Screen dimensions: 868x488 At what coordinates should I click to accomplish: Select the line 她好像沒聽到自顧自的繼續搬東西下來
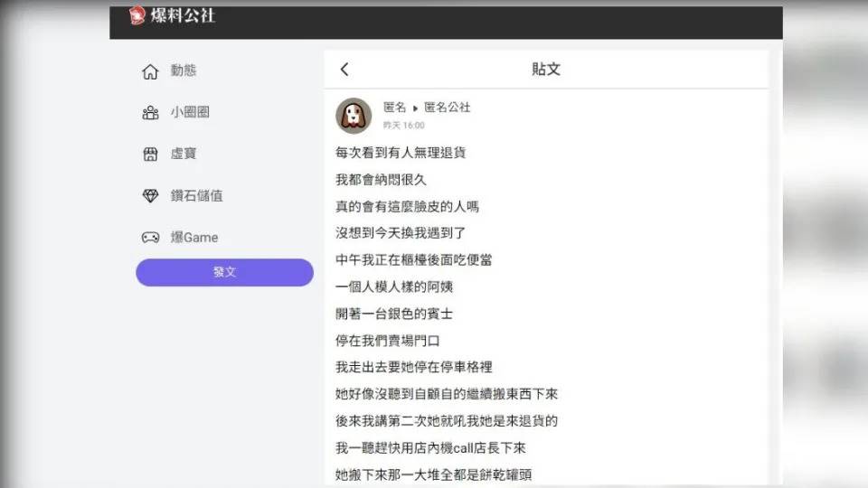click(x=446, y=394)
